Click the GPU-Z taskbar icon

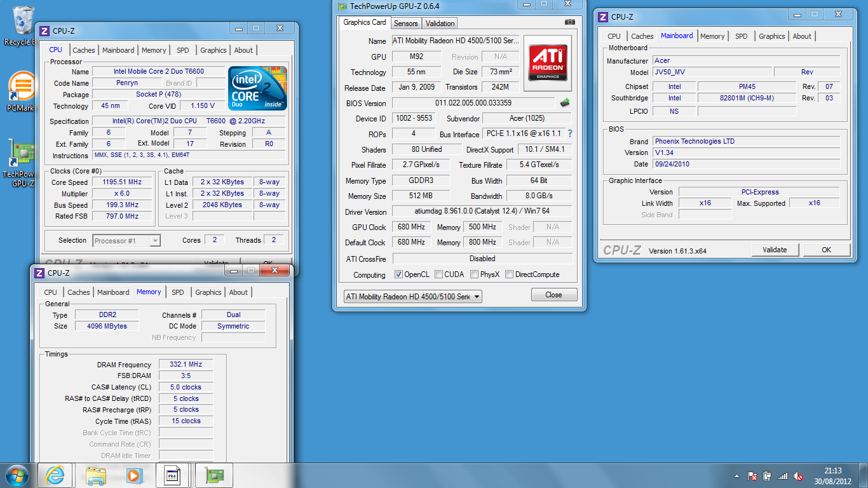213,475
